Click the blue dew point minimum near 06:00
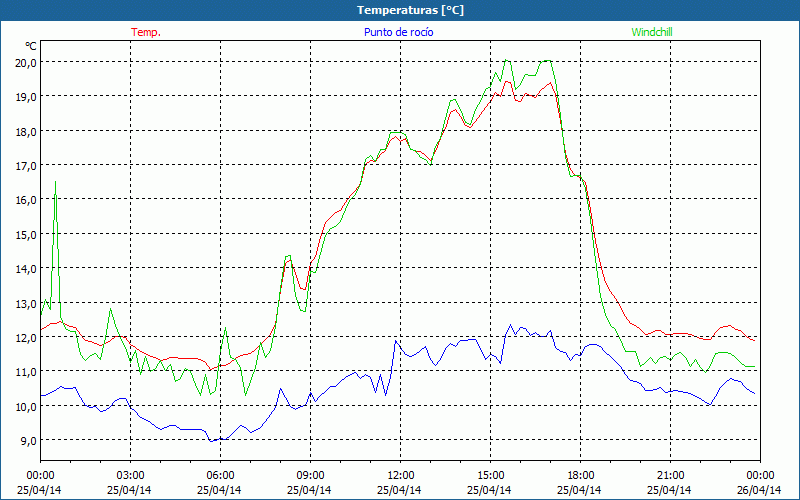800x500 pixels. [211, 441]
